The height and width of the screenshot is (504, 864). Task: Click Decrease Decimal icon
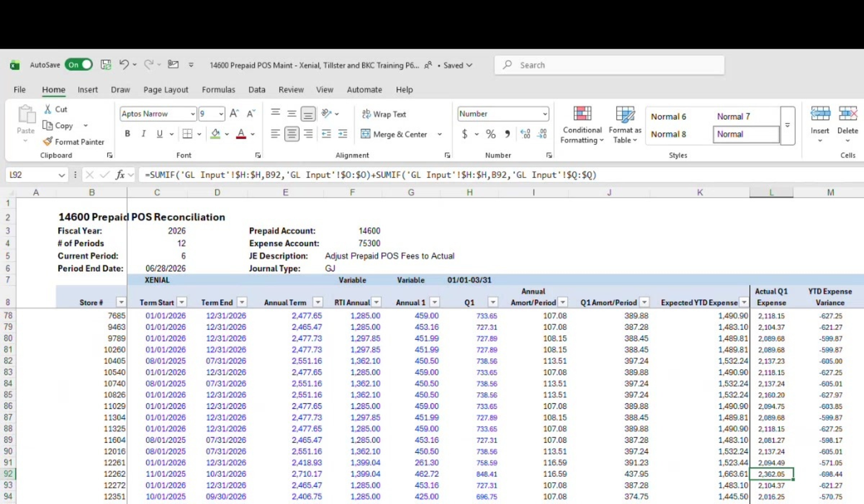542,134
